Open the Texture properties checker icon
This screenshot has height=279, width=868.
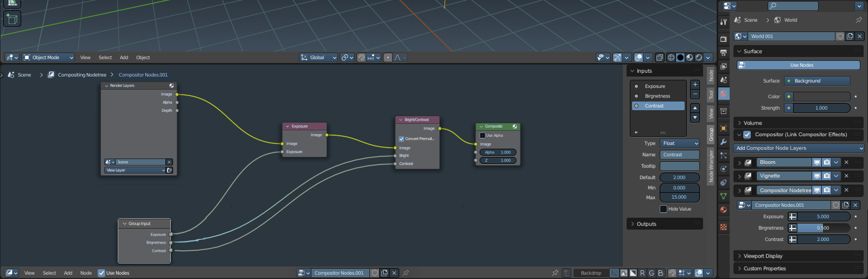723,227
